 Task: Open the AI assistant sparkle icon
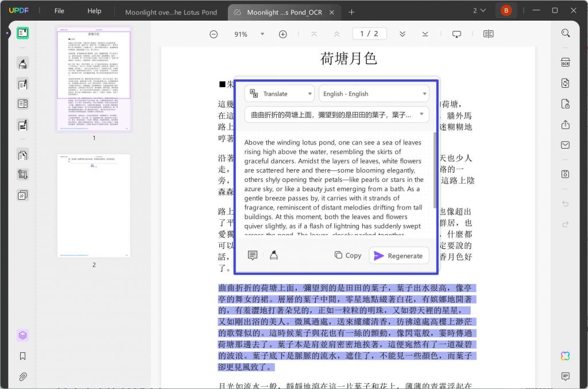(x=565, y=356)
